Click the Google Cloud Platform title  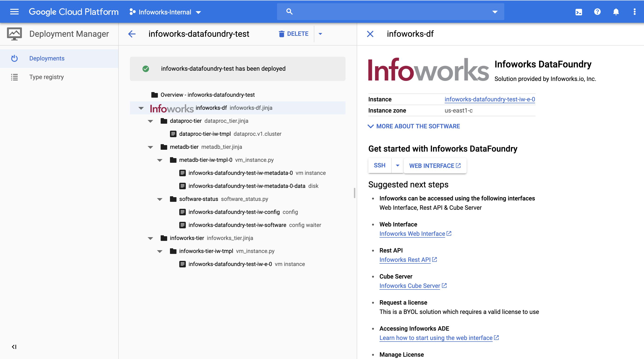tap(74, 12)
